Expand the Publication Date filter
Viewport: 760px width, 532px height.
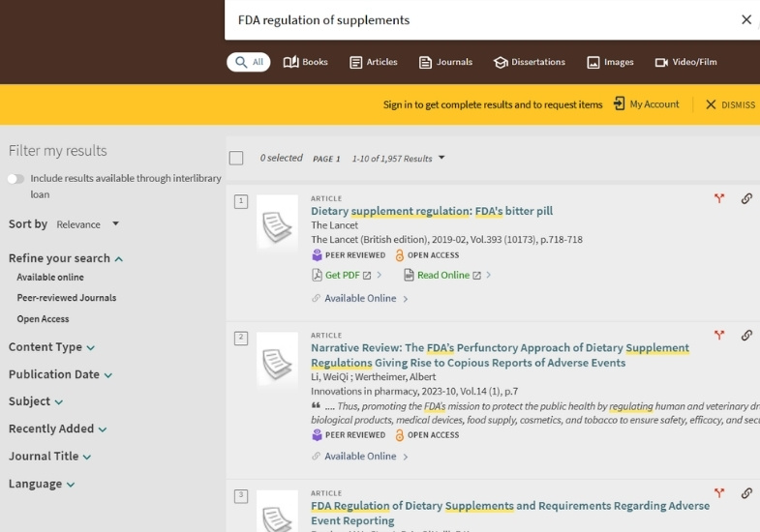pos(60,374)
